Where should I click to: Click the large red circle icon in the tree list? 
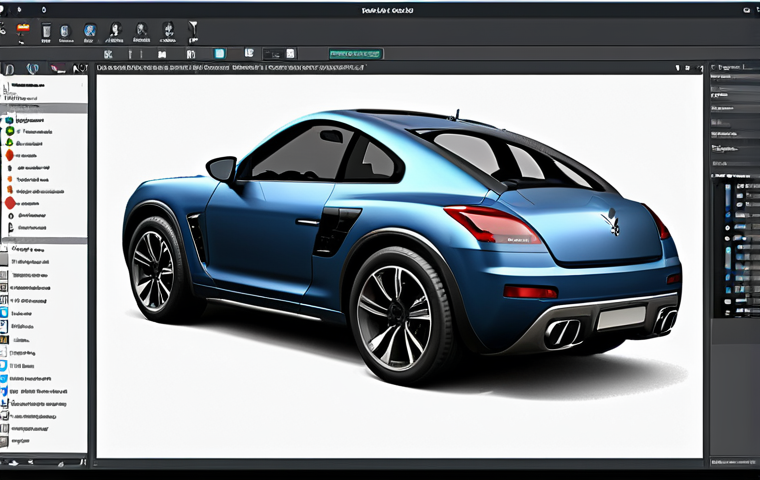point(10,203)
